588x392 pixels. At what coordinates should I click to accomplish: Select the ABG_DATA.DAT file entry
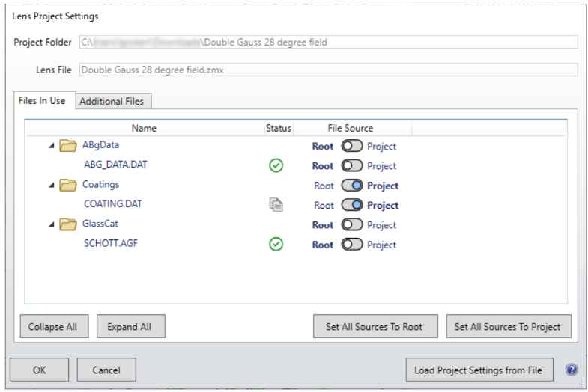(115, 165)
